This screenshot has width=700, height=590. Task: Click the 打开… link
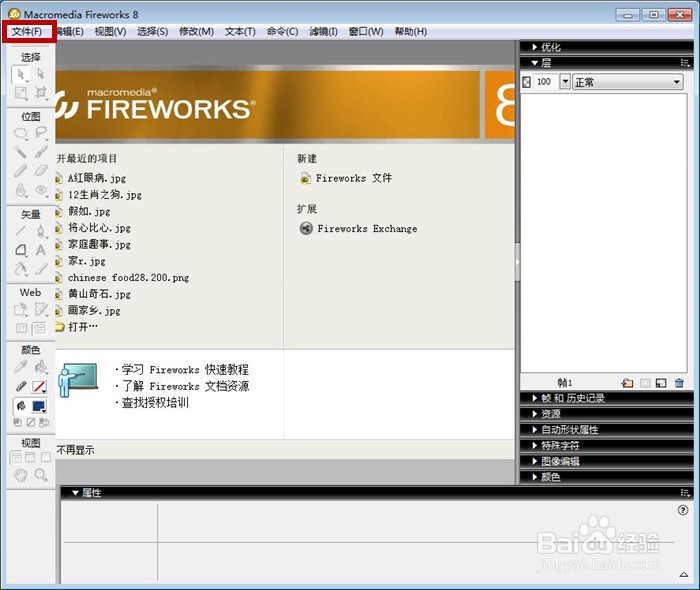pos(82,327)
